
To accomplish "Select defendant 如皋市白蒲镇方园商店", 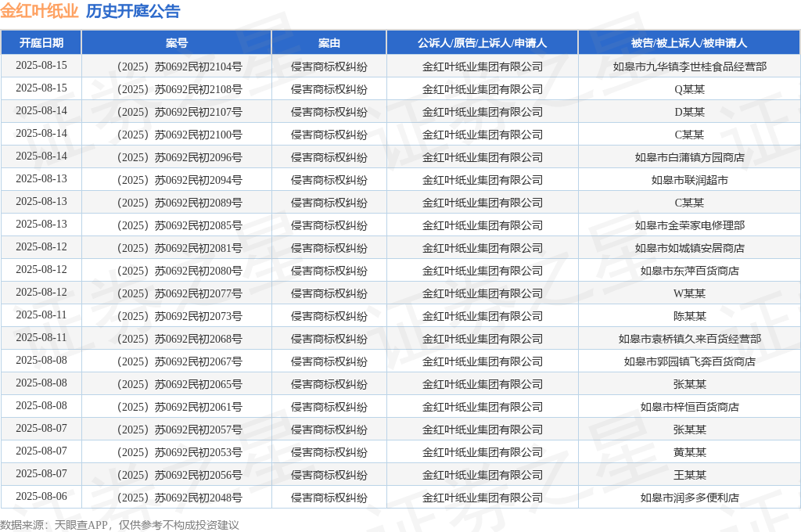I will (690, 157).
